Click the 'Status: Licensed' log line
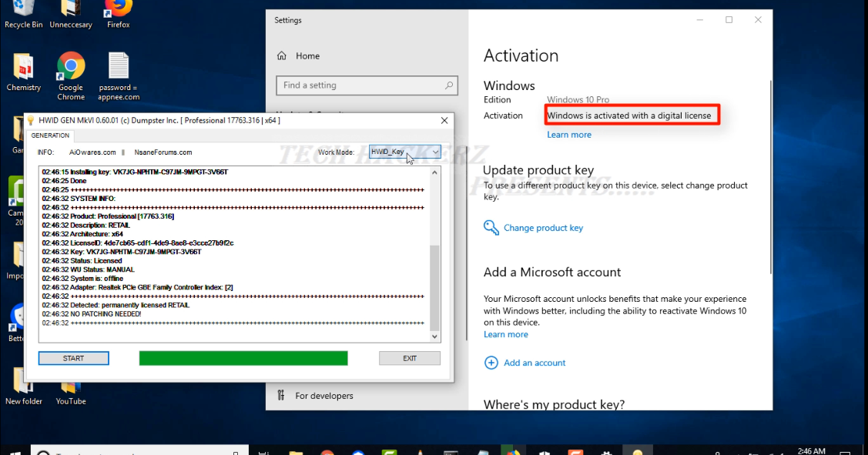This screenshot has height=455, width=868. (82, 261)
